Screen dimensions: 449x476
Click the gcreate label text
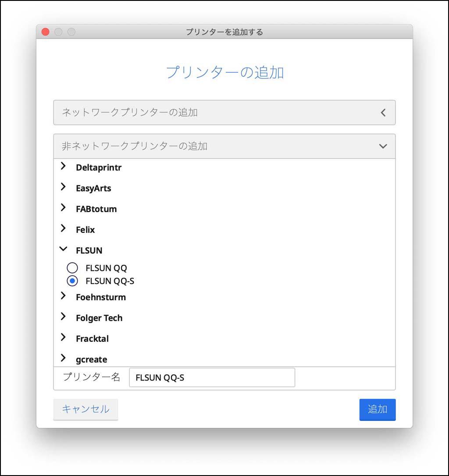click(x=92, y=360)
